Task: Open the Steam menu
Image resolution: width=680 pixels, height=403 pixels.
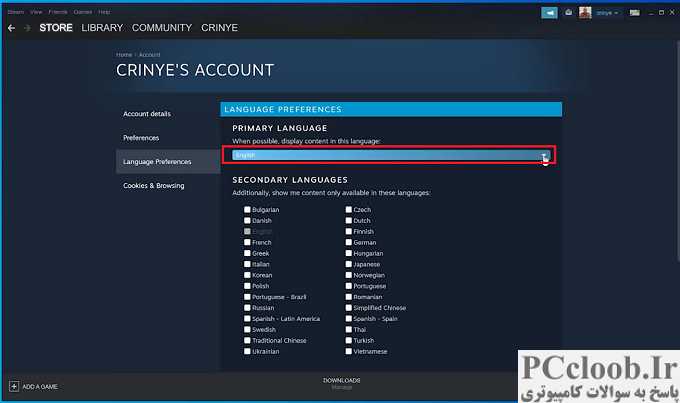Action: [x=16, y=12]
